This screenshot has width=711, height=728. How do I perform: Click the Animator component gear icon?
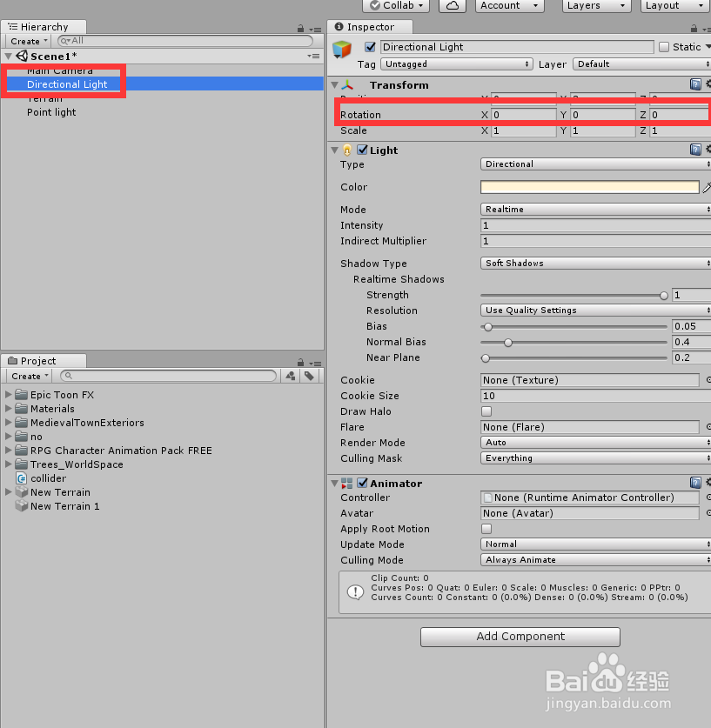(708, 483)
